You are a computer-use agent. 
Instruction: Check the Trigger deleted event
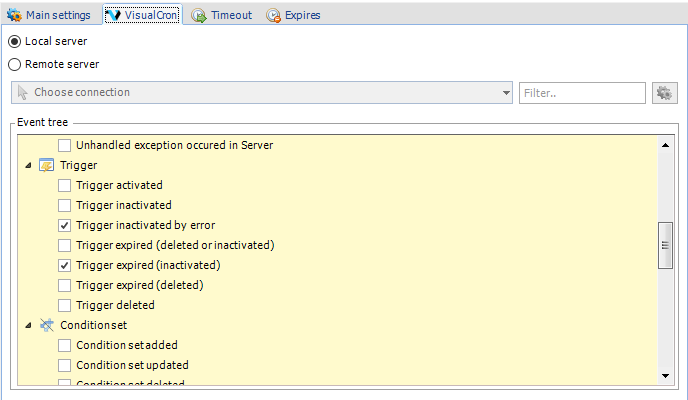coord(65,305)
